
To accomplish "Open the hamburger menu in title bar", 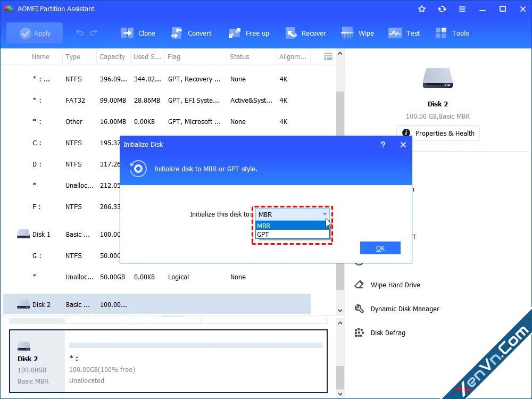I will click(462, 9).
